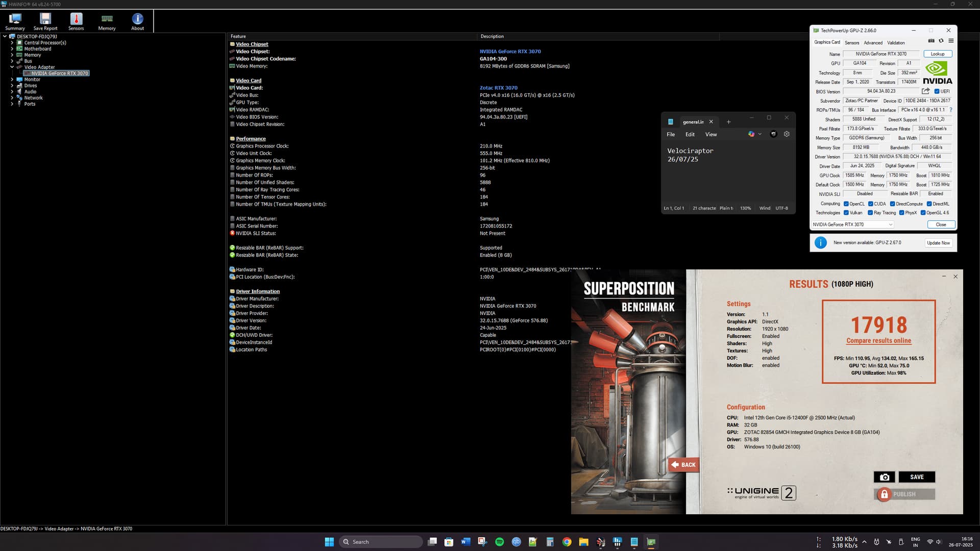Open the Memory toolbar icon in HWiNFO

pos(107,21)
